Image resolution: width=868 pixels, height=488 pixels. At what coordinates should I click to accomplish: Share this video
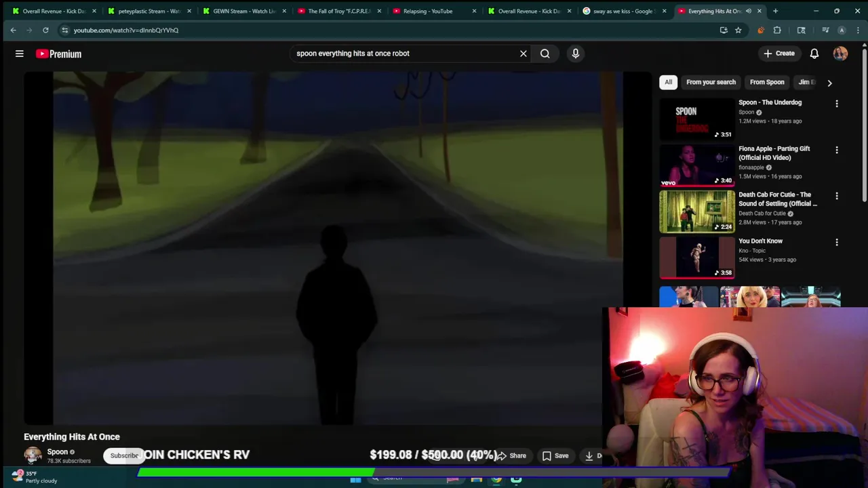click(513, 455)
